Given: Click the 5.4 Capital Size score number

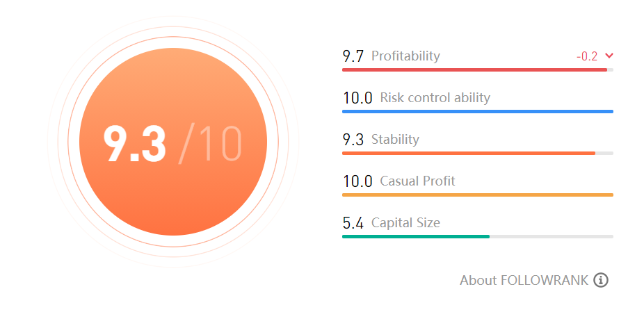Looking at the screenshot, I should pos(353,223).
